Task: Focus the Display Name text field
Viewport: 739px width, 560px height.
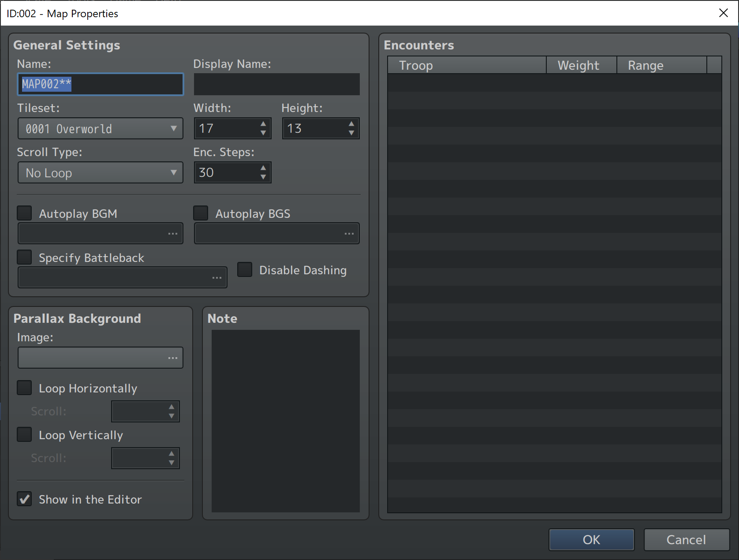Action: tap(277, 84)
